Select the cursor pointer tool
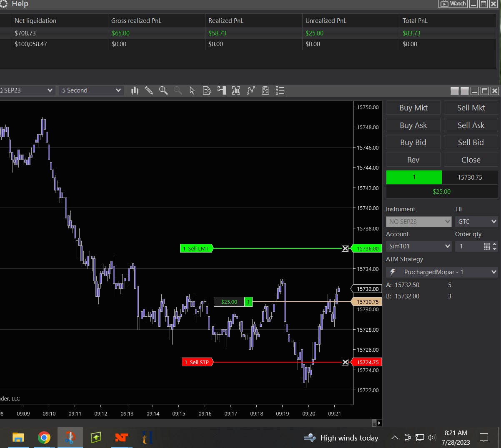The height and width of the screenshot is (448, 501). (x=192, y=90)
